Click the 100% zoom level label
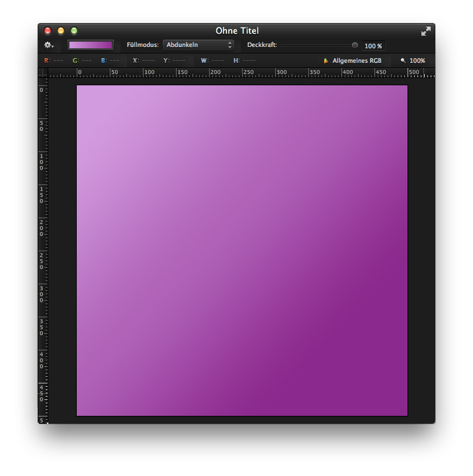This screenshot has width=473, height=476. tap(417, 61)
